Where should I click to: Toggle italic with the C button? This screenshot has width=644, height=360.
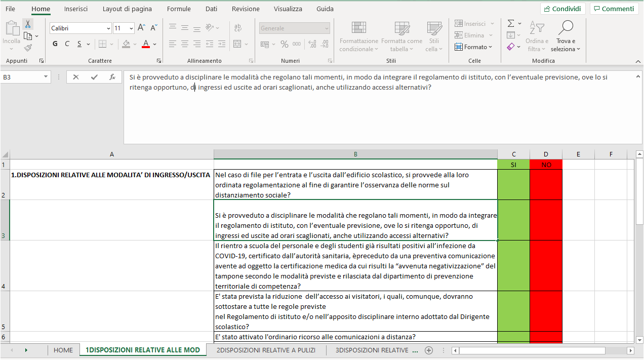(67, 44)
